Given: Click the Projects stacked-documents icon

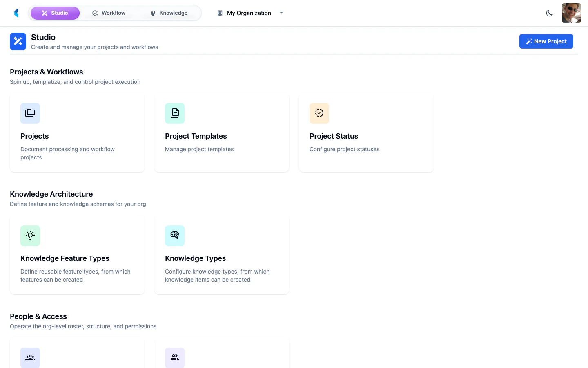Looking at the screenshot, I should (x=30, y=113).
